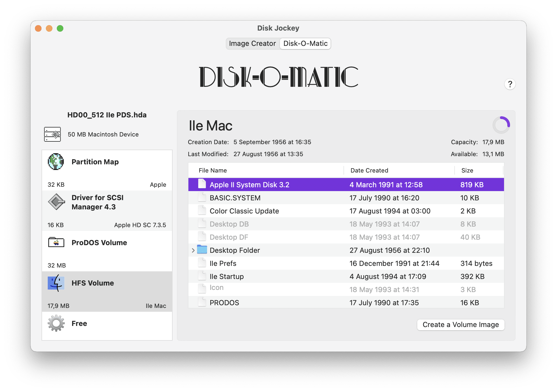557x392 pixels.
Task: Open the help question mark button
Action: pos(510,84)
